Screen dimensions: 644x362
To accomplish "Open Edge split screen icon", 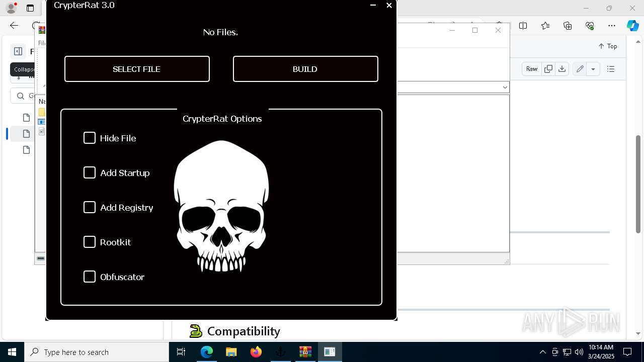I will pyautogui.click(x=523, y=26).
